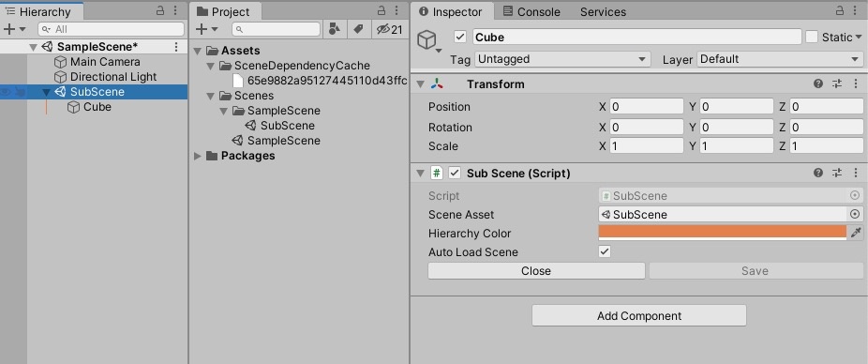Switch to the Console tab

(531, 11)
